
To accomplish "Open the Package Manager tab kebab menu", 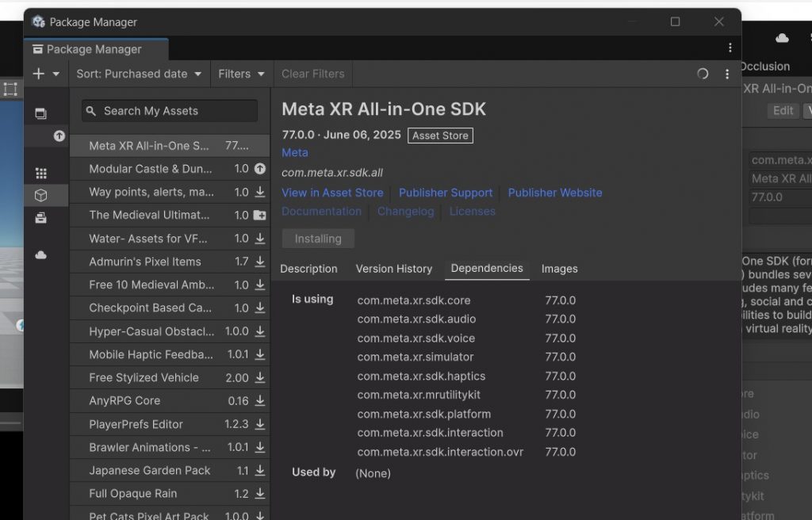I will point(730,48).
